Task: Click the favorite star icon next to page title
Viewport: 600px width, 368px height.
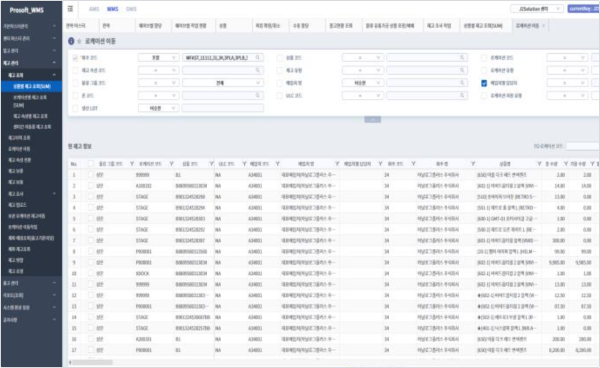Action: (79, 41)
